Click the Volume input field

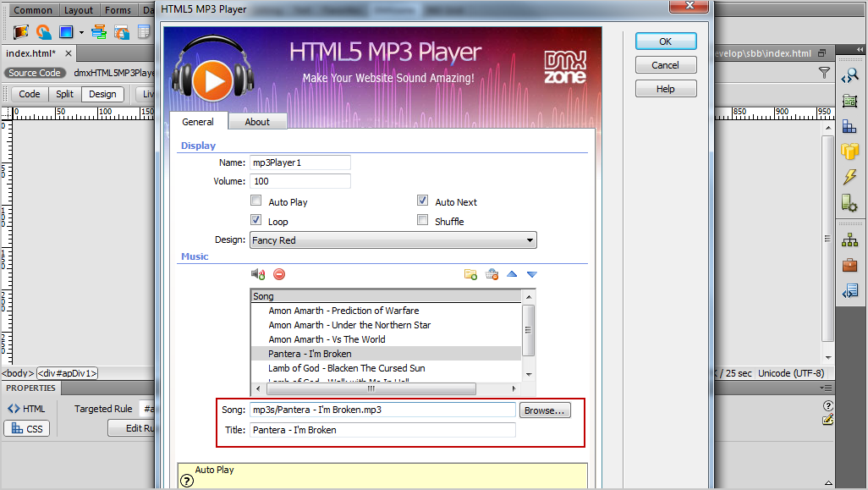(x=300, y=181)
